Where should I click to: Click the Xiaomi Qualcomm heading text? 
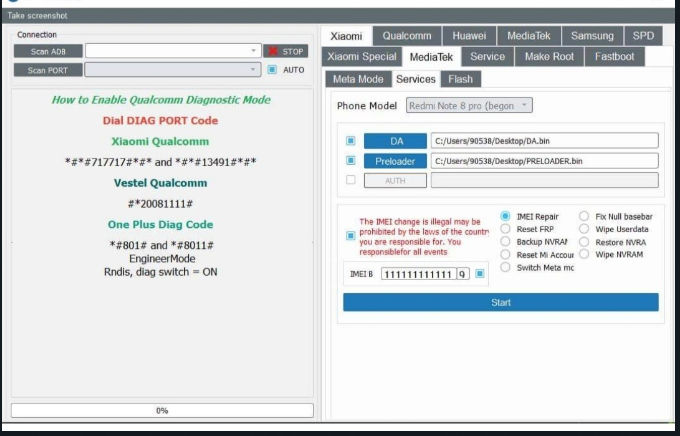click(160, 141)
